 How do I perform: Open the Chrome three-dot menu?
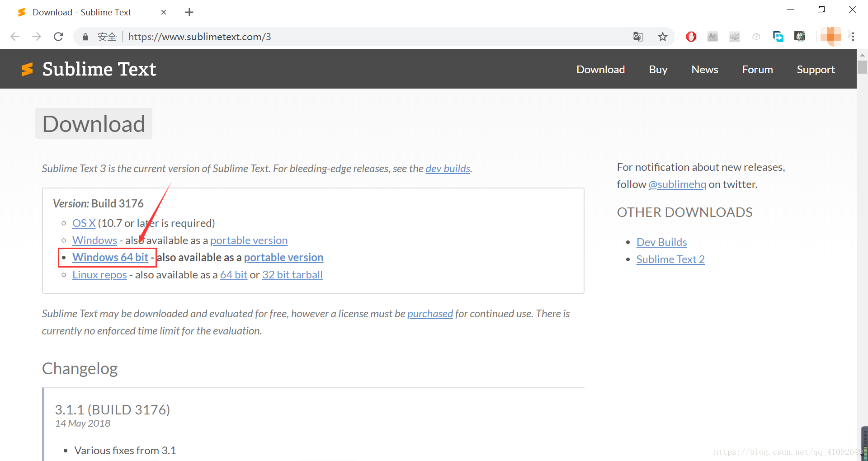coord(853,37)
